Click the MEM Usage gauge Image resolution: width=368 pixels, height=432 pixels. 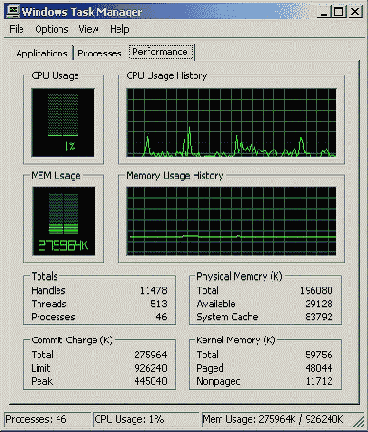(x=64, y=221)
